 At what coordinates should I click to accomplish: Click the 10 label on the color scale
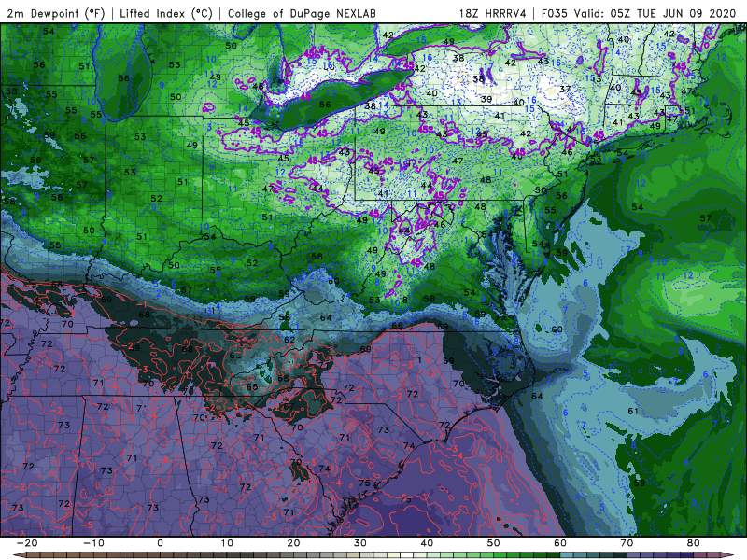pyautogui.click(x=227, y=543)
